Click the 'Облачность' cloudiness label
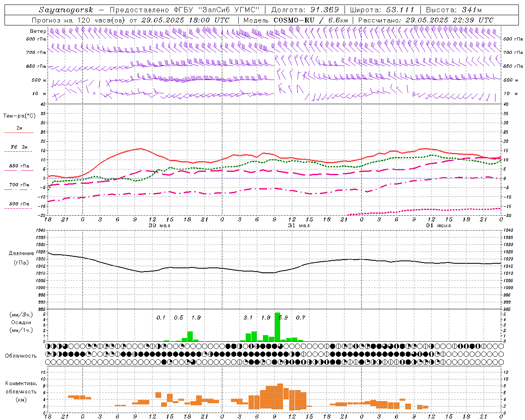 [x=21, y=356]
